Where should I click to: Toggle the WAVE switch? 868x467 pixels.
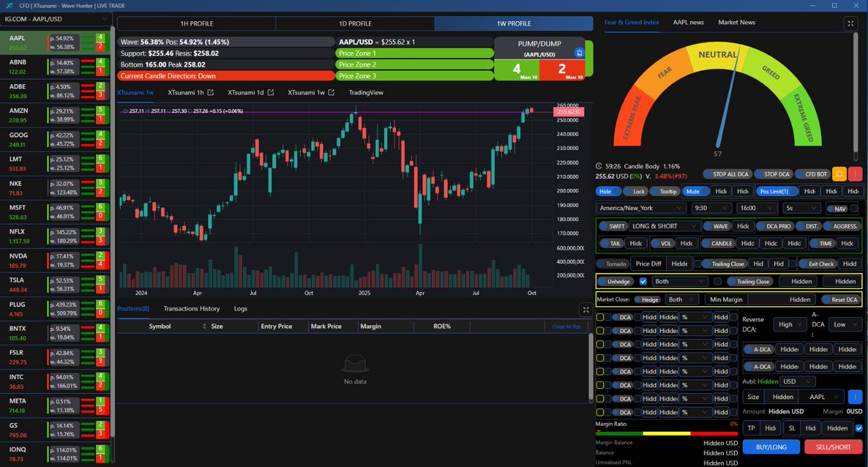tap(718, 226)
